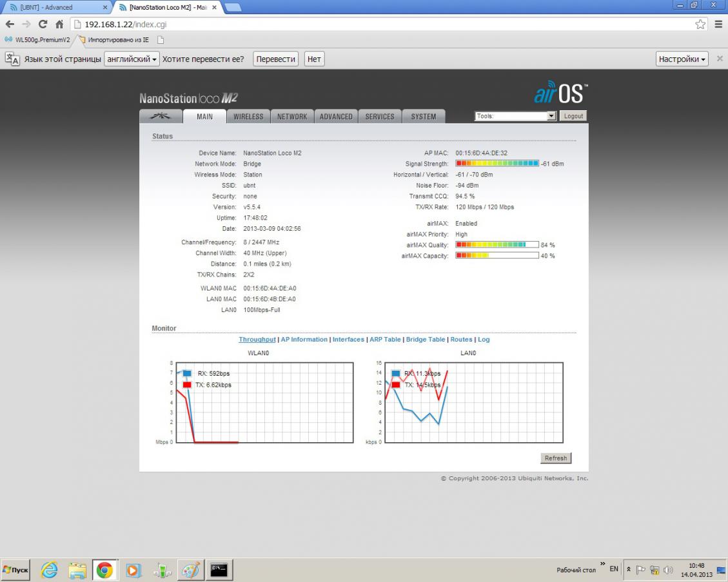Open the Log link
This screenshot has height=582, width=728.
(484, 340)
